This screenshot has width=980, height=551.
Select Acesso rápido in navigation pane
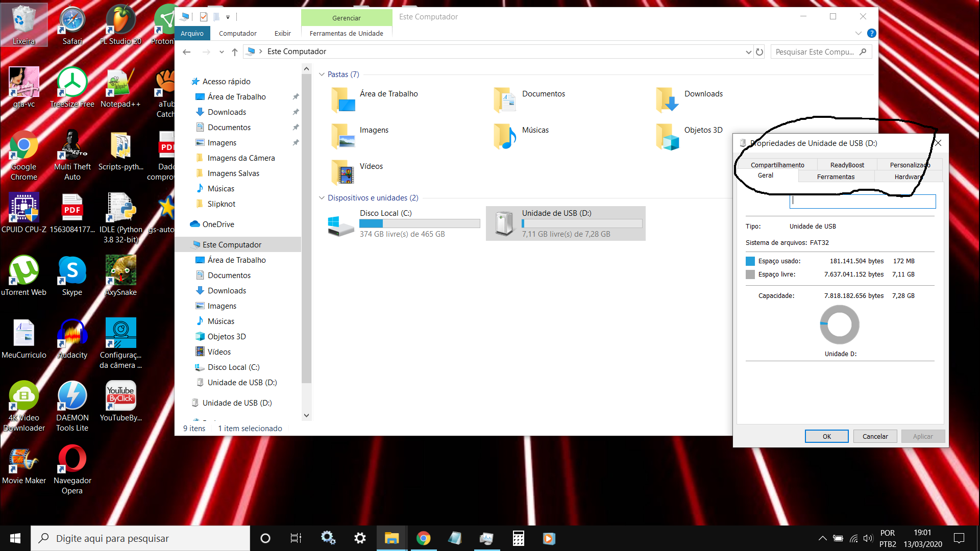pos(226,81)
